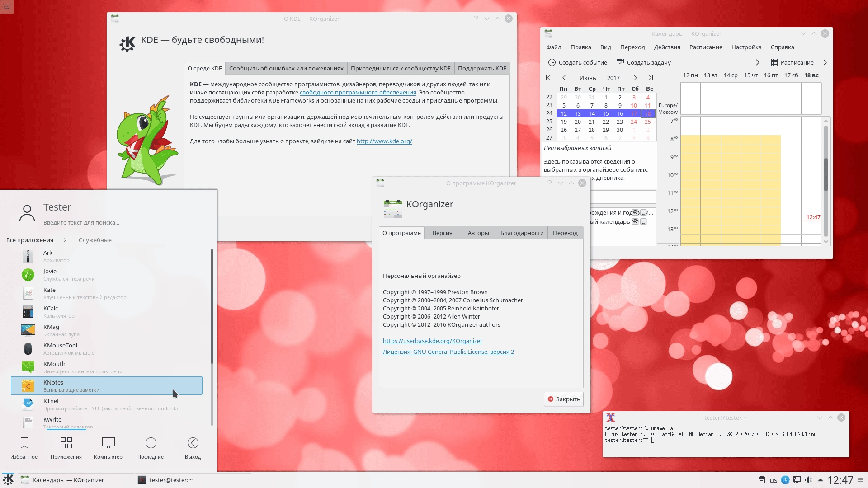868x488 pixels.
Task: Open the Правка menu
Action: pos(580,47)
